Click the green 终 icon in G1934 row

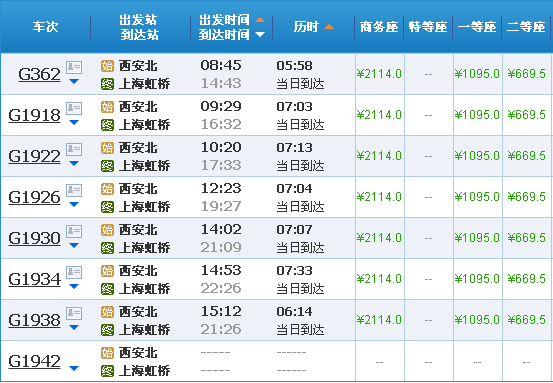coord(107,288)
